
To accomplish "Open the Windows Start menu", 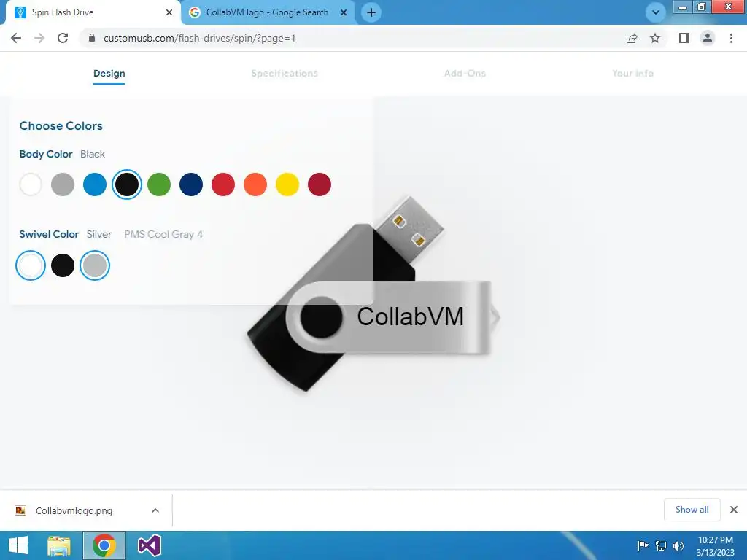I will click(18, 545).
